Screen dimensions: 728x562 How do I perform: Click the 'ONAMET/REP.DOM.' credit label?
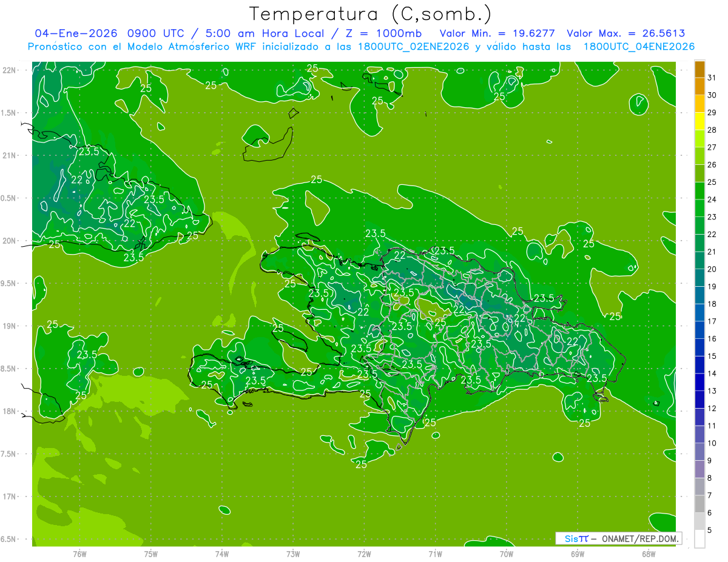point(640,538)
